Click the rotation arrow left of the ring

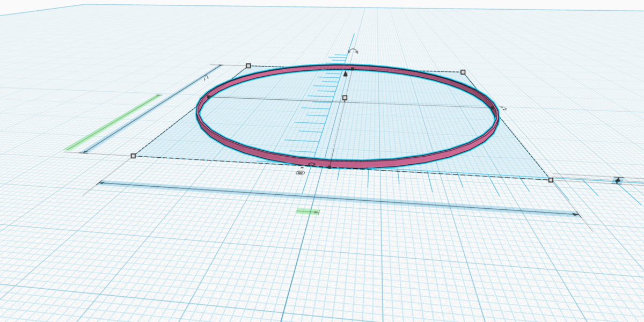[x=206, y=78]
